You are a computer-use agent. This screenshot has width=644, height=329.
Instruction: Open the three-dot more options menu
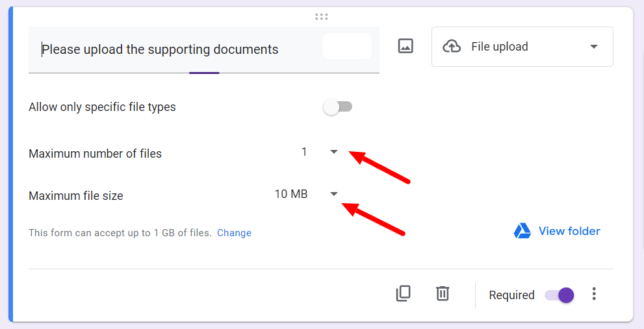[594, 294]
